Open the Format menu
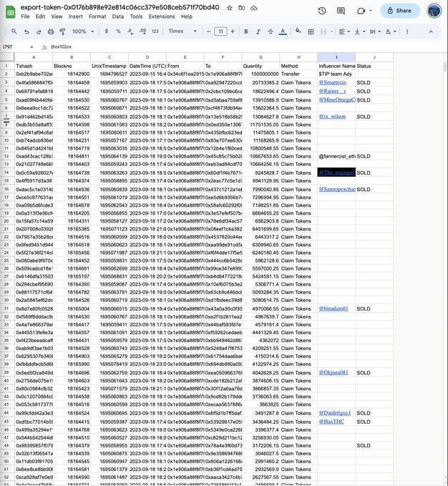Viewport: 448px width, 486px height. click(97, 16)
